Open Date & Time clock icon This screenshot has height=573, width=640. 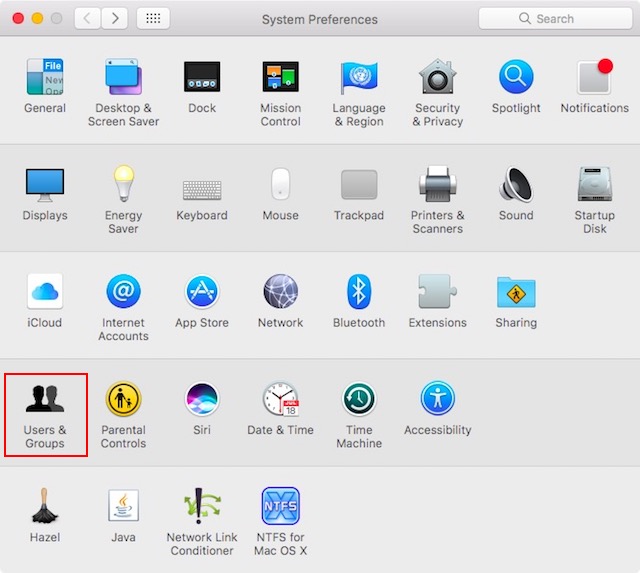(x=281, y=399)
